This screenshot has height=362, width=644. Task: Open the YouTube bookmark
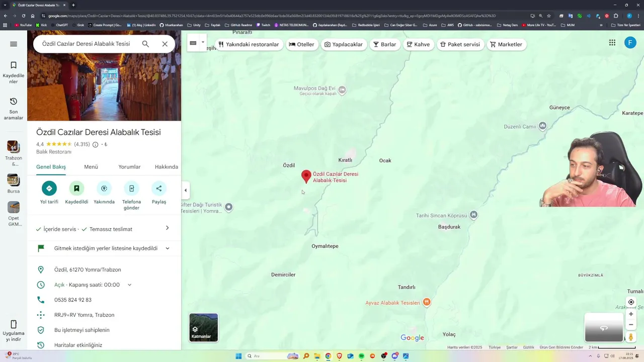tap(23, 25)
